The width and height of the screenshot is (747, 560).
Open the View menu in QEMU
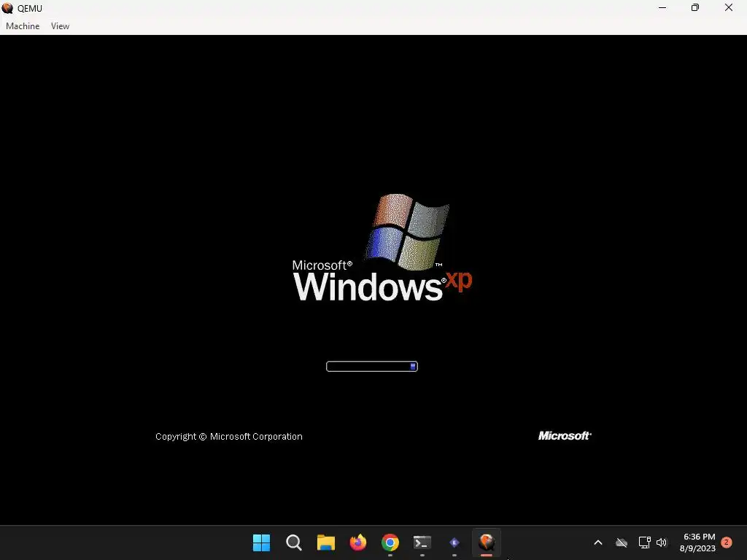coord(60,26)
